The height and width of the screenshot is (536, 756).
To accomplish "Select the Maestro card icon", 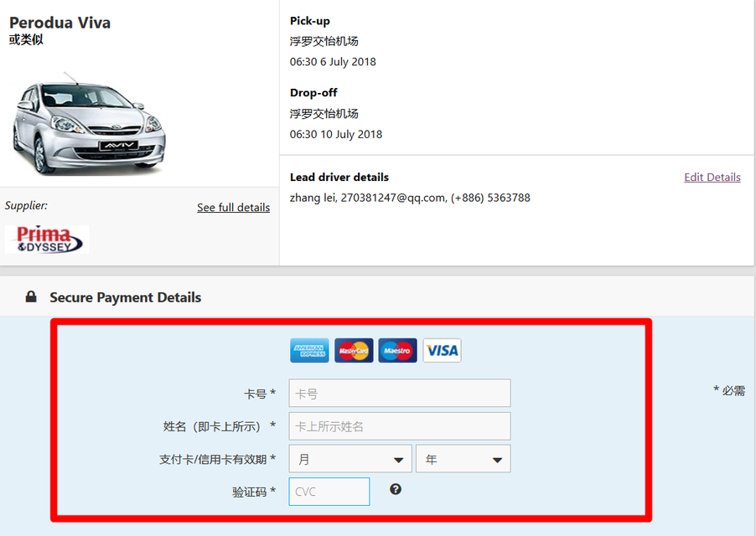I will tap(397, 350).
